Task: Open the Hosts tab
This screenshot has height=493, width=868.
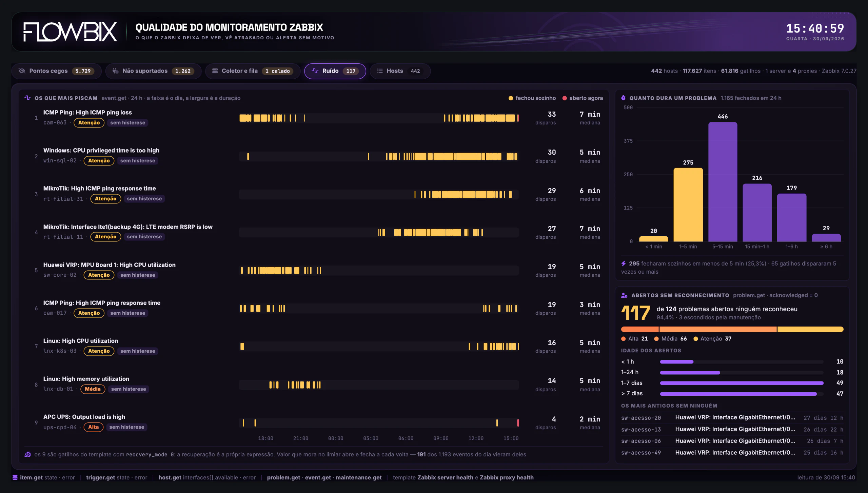Action: 400,71
